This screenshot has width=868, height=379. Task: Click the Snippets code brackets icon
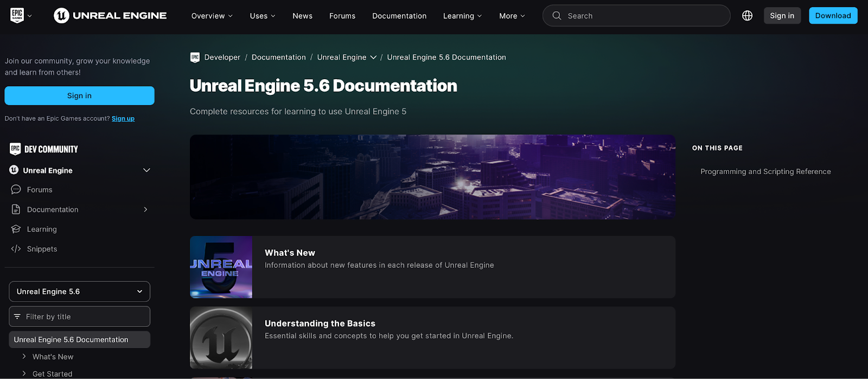(x=16, y=249)
